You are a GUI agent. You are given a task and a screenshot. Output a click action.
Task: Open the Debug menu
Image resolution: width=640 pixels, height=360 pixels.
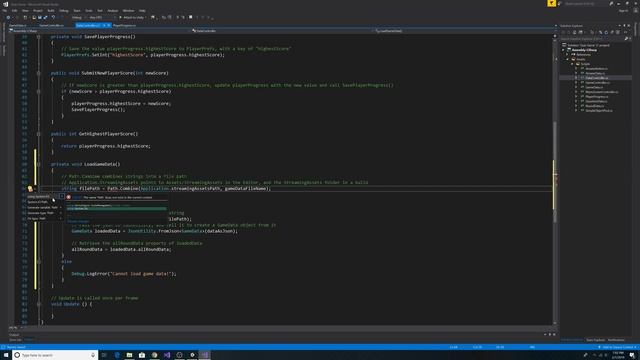(64, 11)
